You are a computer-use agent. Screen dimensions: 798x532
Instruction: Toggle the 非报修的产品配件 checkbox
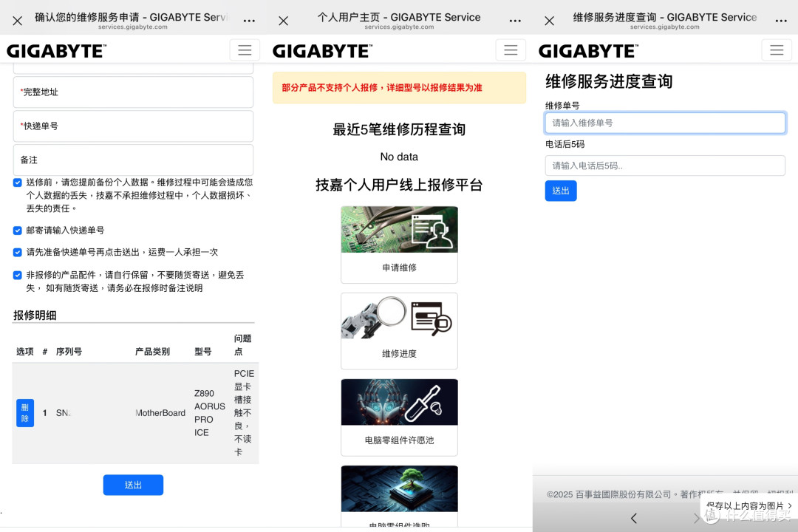(17, 276)
